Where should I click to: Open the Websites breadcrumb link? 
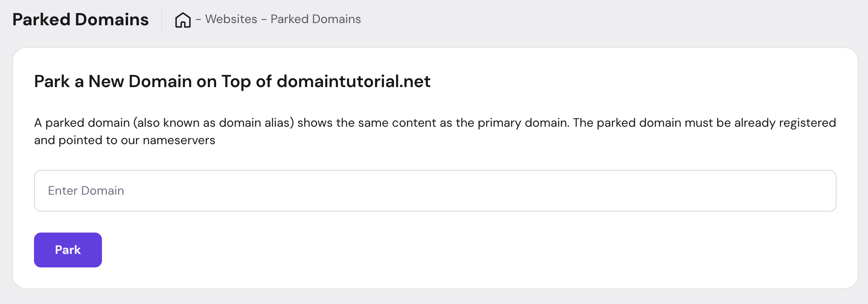[231, 19]
